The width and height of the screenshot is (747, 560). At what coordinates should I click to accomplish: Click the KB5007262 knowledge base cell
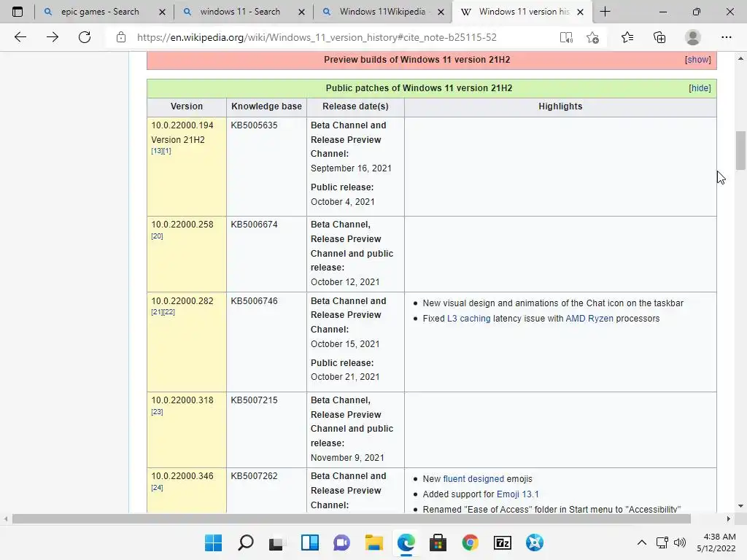tap(266, 491)
